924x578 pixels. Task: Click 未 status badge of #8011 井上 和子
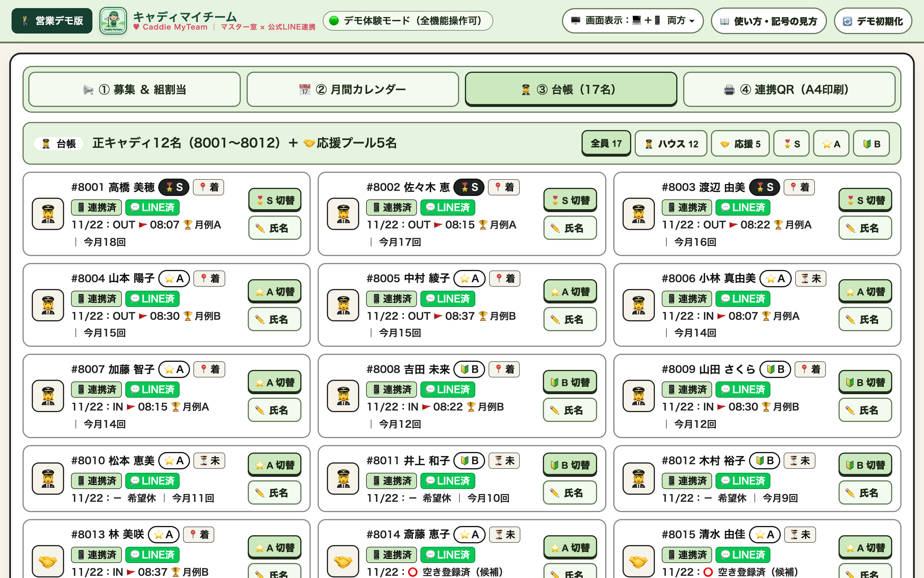(504, 461)
